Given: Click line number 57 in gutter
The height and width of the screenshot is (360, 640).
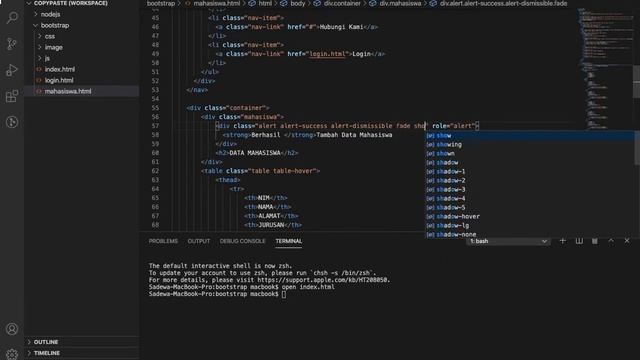Looking at the screenshot, I should (155, 126).
